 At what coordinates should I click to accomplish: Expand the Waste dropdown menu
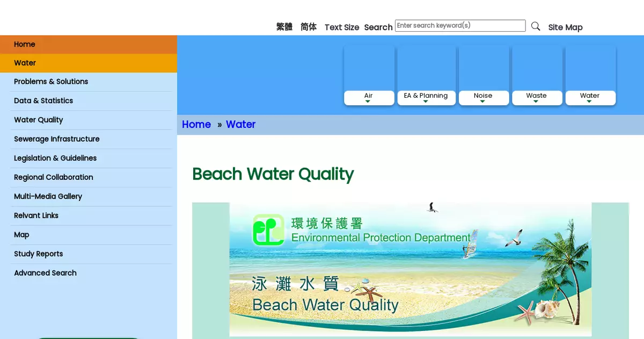[x=537, y=97]
